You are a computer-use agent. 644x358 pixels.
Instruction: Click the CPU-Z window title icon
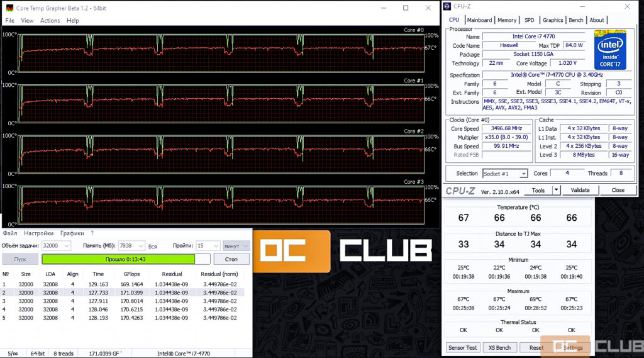click(447, 6)
